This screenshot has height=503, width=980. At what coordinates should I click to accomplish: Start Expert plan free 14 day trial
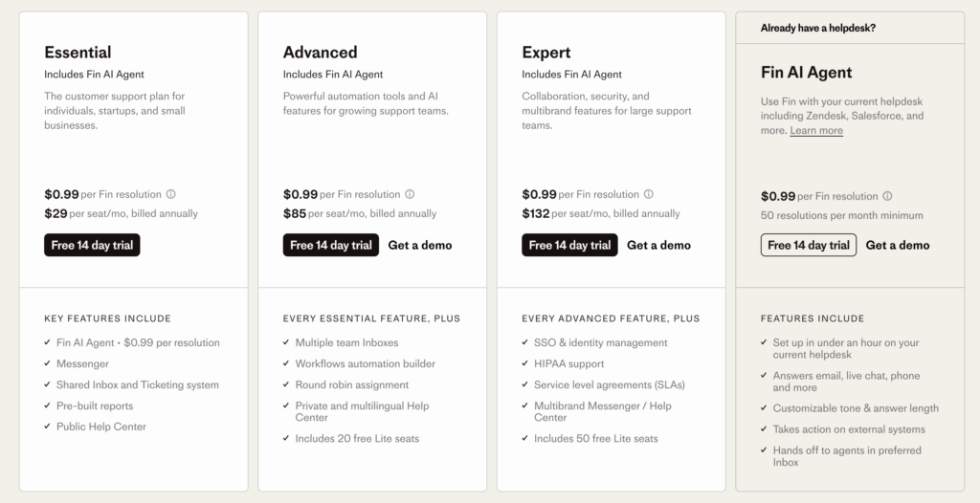pos(569,245)
